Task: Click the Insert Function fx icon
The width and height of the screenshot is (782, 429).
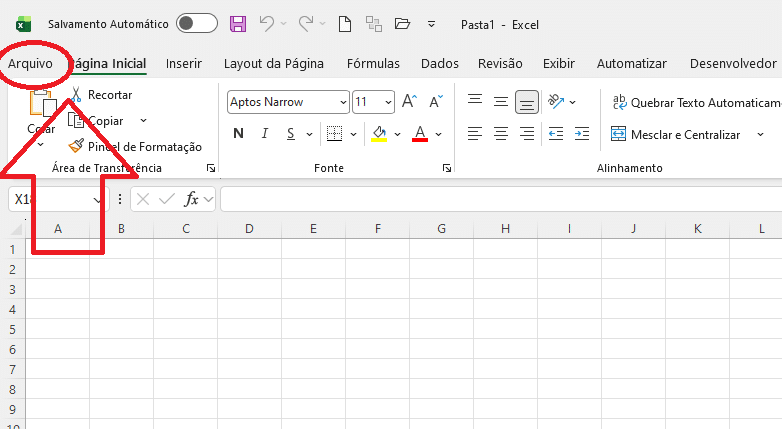Action: point(192,200)
